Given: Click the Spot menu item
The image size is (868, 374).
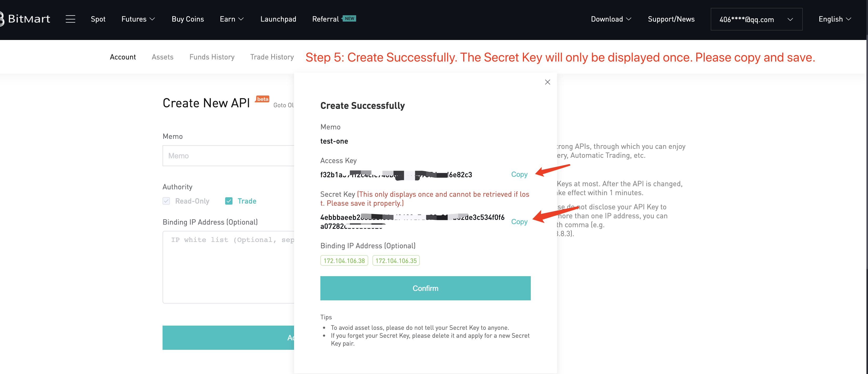Looking at the screenshot, I should 98,19.
